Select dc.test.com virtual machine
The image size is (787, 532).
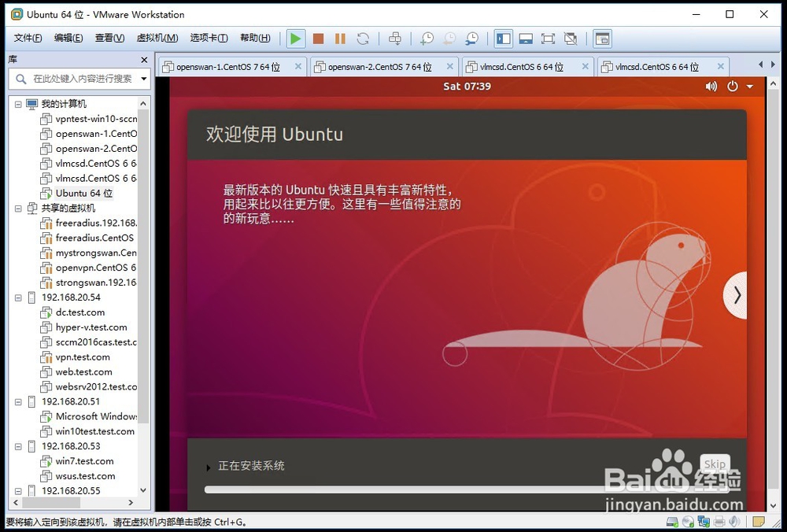72,312
